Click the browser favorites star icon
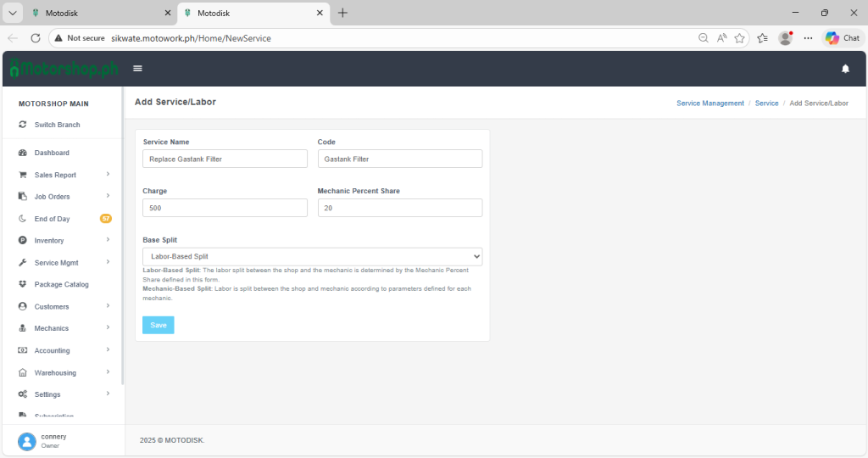This screenshot has height=458, width=868. [740, 38]
